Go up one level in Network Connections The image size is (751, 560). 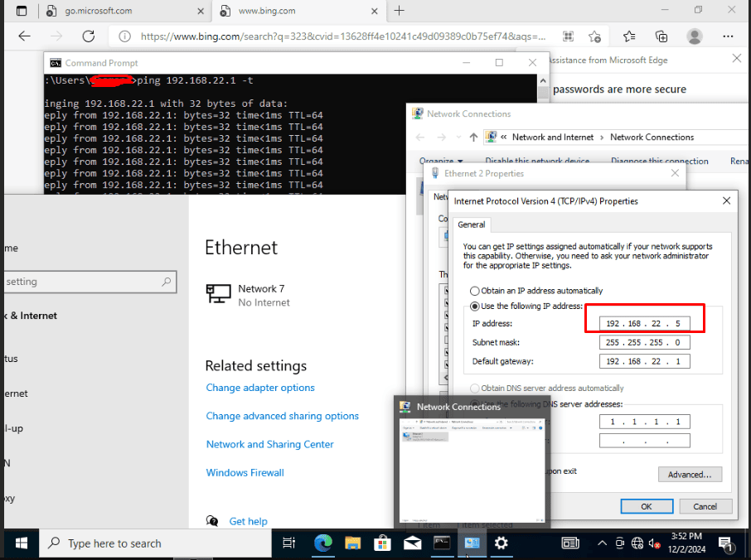473,138
